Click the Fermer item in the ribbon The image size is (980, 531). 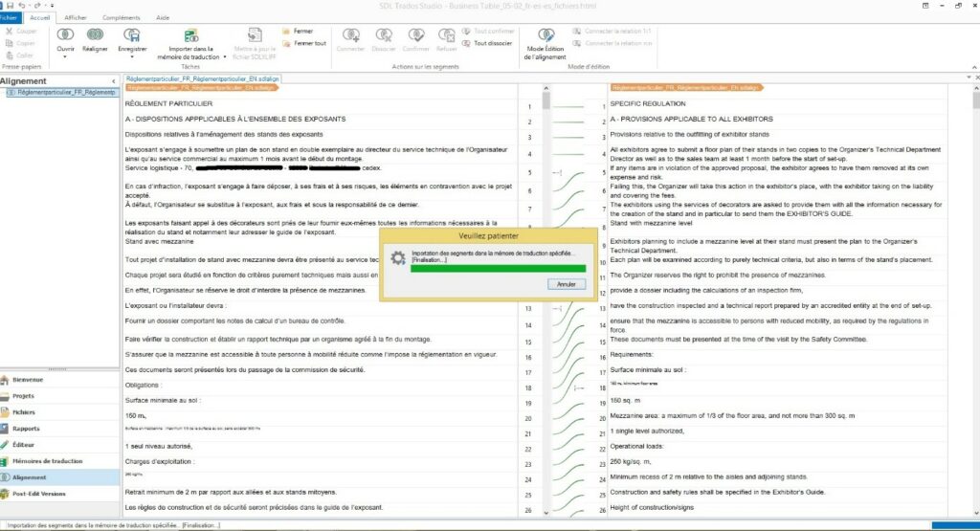click(x=299, y=31)
